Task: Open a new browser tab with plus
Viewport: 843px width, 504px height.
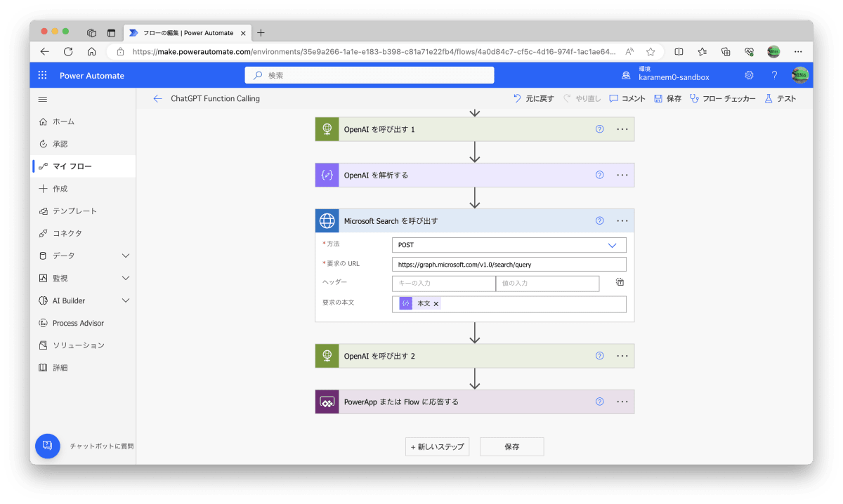Action: point(261,32)
